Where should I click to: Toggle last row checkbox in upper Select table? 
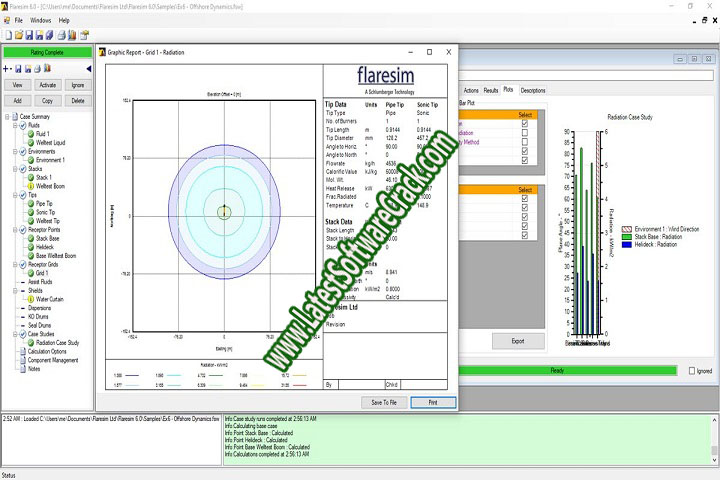tap(525, 160)
